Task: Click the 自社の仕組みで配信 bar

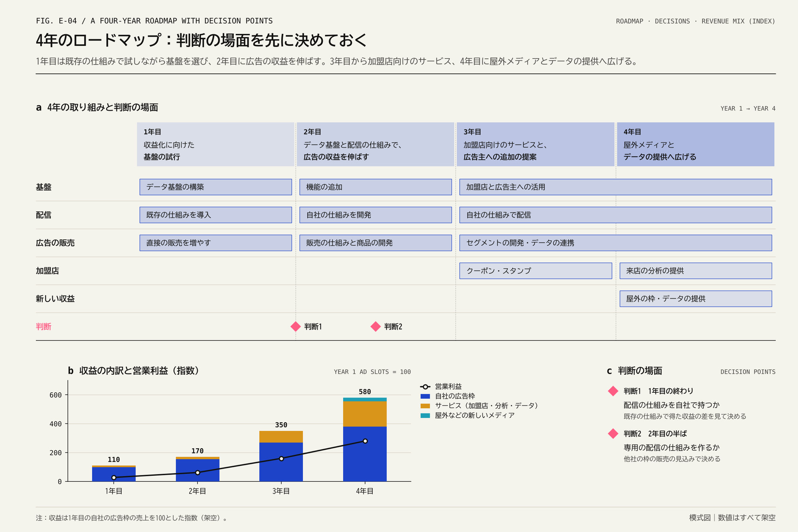Action: (616, 215)
